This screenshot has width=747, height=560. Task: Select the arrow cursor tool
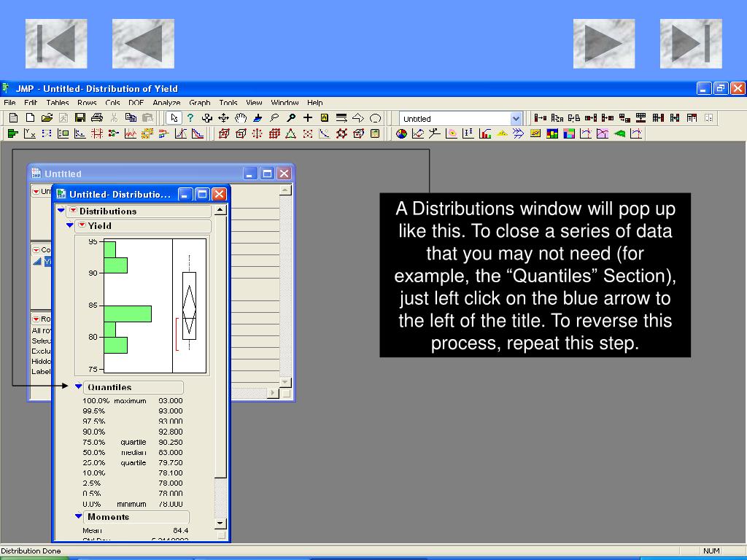[174, 117]
